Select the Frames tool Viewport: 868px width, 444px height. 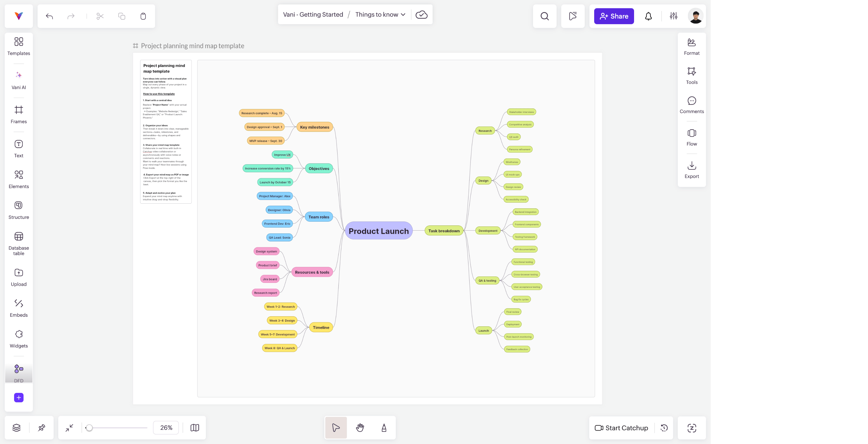(19, 114)
